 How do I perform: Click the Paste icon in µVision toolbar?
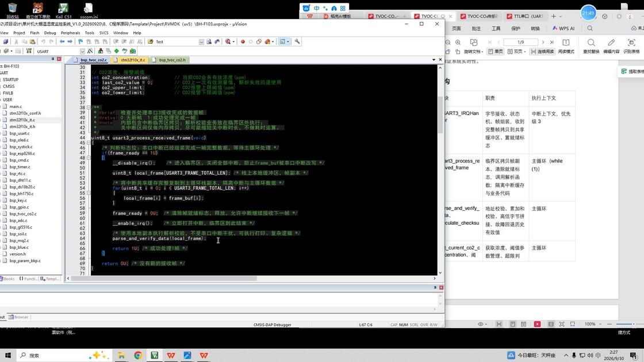[32, 41]
